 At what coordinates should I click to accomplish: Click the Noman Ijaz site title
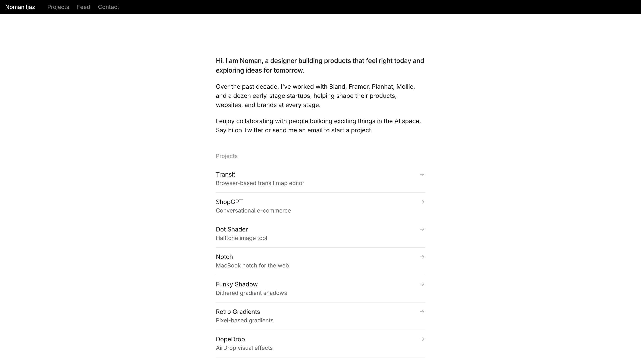[20, 7]
